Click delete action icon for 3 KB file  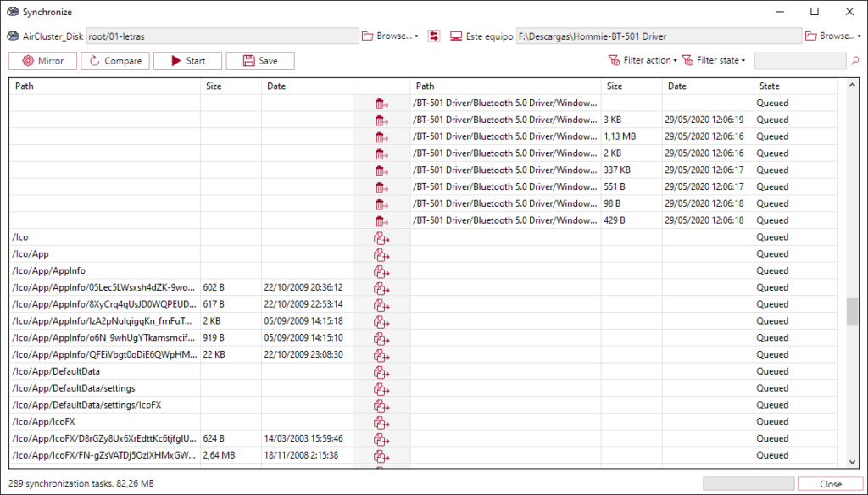[381, 120]
